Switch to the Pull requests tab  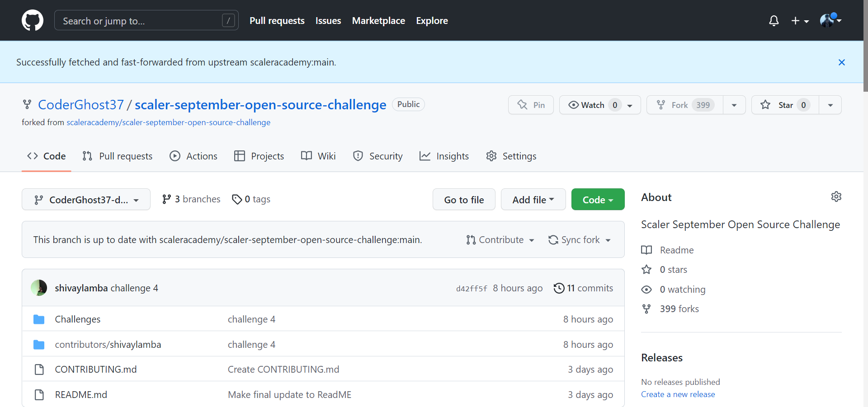point(117,156)
